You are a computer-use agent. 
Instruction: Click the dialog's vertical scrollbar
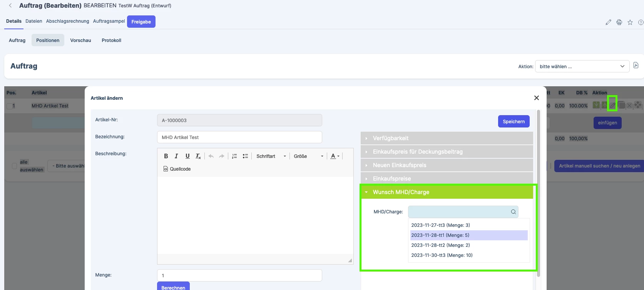pyautogui.click(x=539, y=193)
